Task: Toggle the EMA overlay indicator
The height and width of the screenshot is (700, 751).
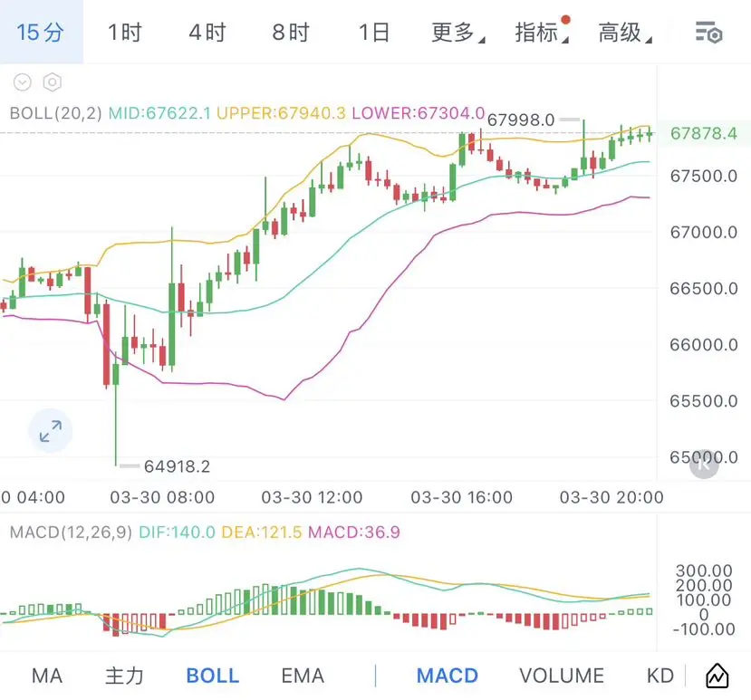Action: 303,676
